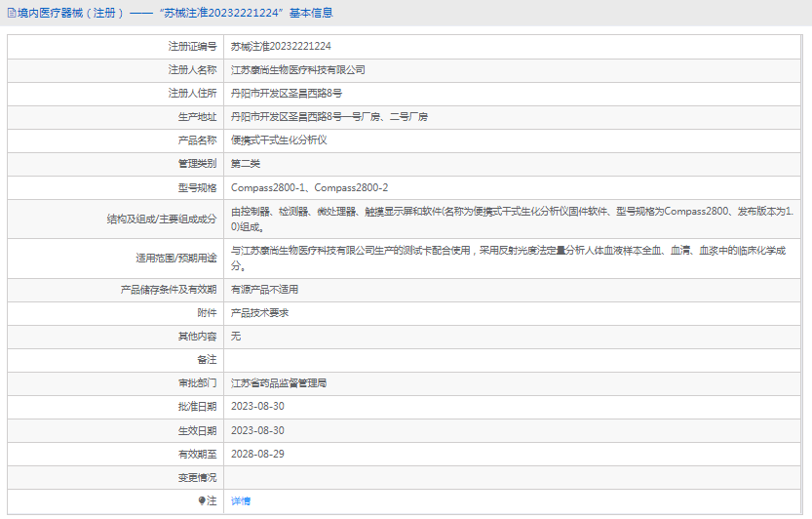Select address 丹阳市开发区圣昌西路8号 in 注册人住所 row

(287, 94)
